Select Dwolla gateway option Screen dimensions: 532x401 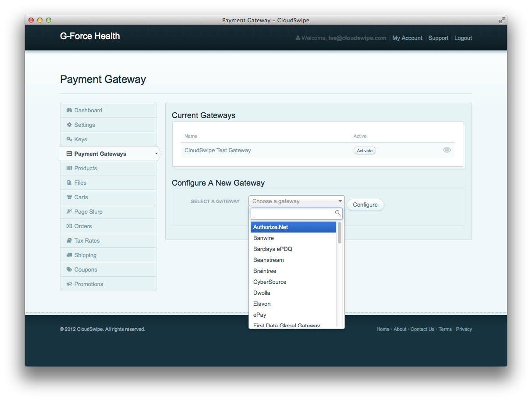293,293
